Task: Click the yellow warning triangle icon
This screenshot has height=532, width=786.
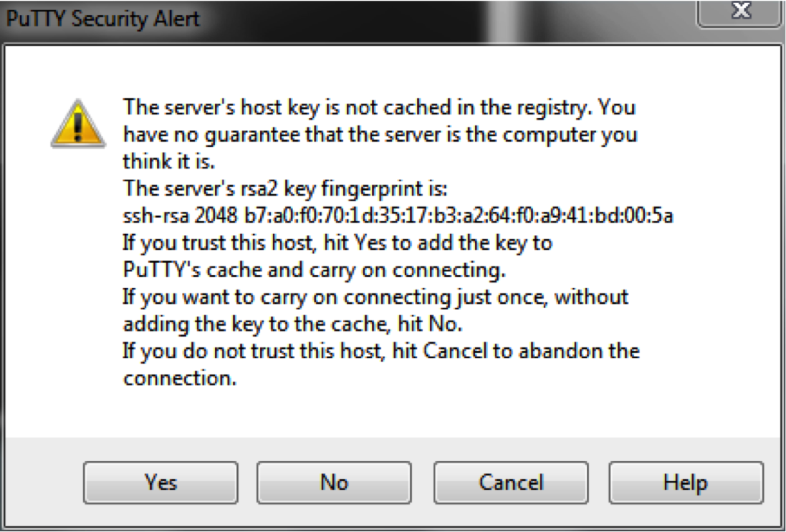Action: coord(79,124)
